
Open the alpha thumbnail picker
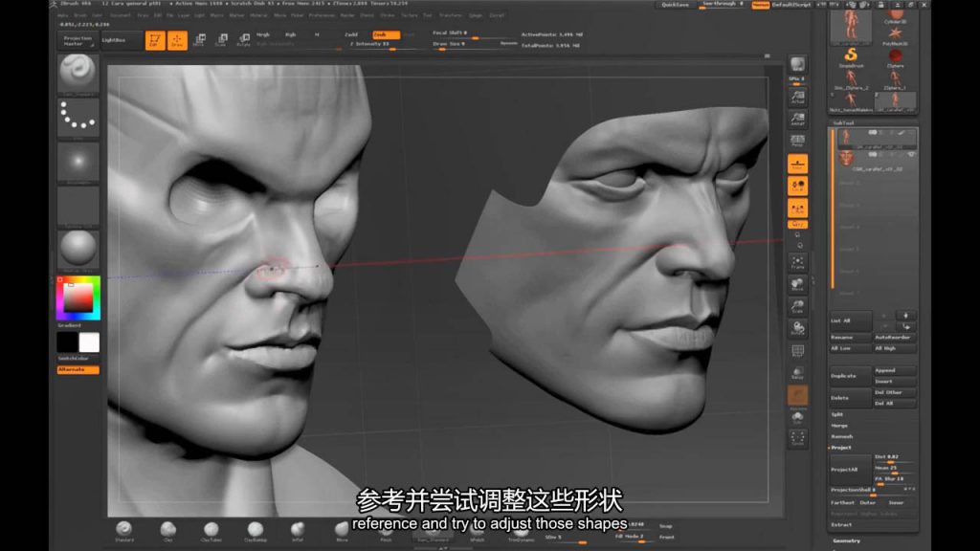pyautogui.click(x=78, y=162)
